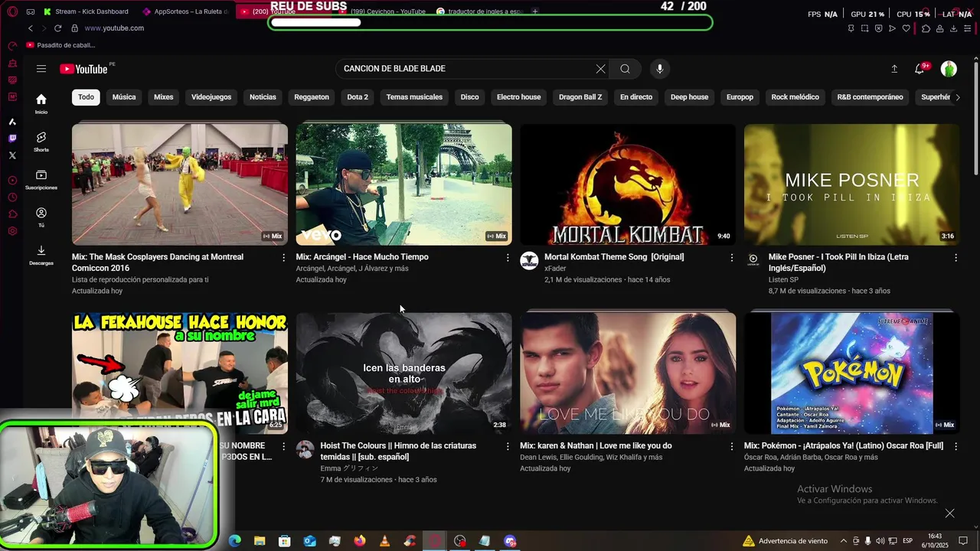Viewport: 980px width, 551px height.
Task: Select the Dragon Ball Z filter chip
Action: 580,97
